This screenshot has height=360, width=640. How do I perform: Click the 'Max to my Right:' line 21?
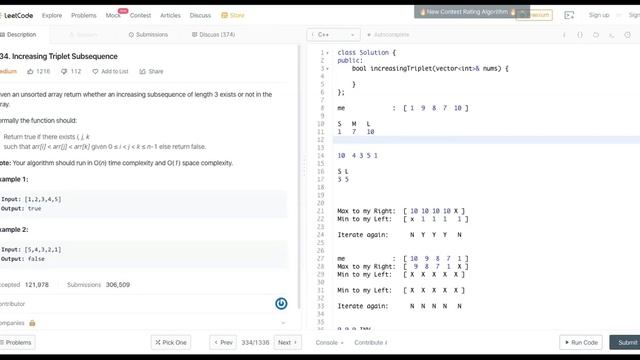(x=401, y=211)
